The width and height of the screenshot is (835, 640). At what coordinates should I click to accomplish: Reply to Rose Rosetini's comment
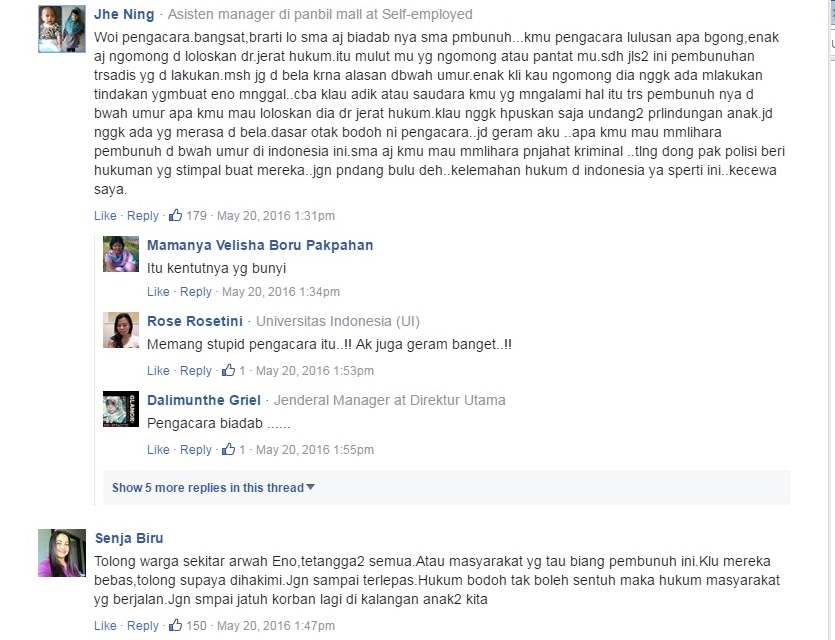(196, 371)
